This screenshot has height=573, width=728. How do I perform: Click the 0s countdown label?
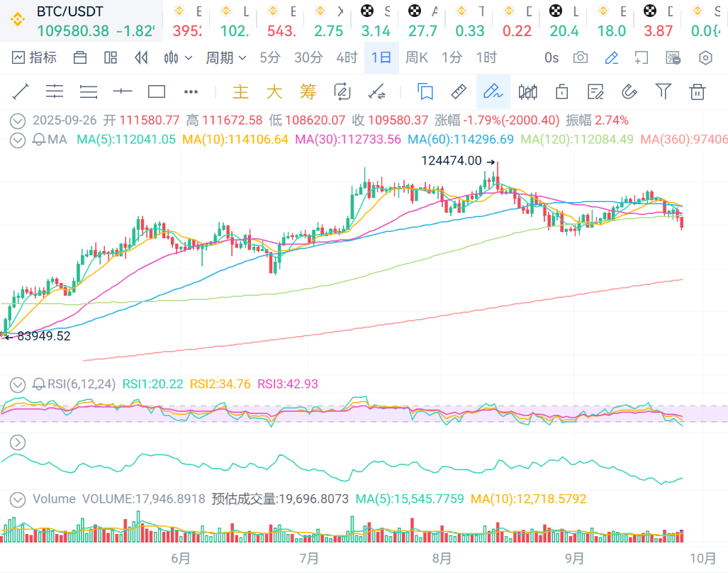(x=551, y=57)
